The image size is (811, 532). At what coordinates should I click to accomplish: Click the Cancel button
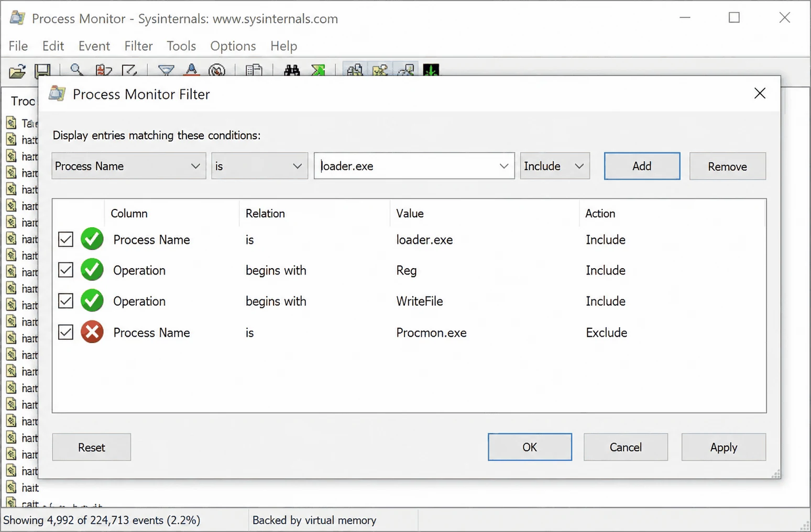pyautogui.click(x=626, y=447)
